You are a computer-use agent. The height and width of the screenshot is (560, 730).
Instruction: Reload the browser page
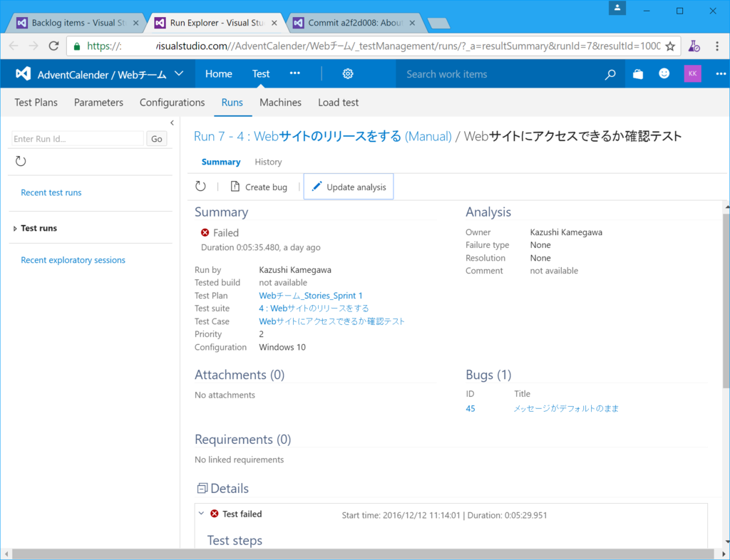pyautogui.click(x=54, y=46)
